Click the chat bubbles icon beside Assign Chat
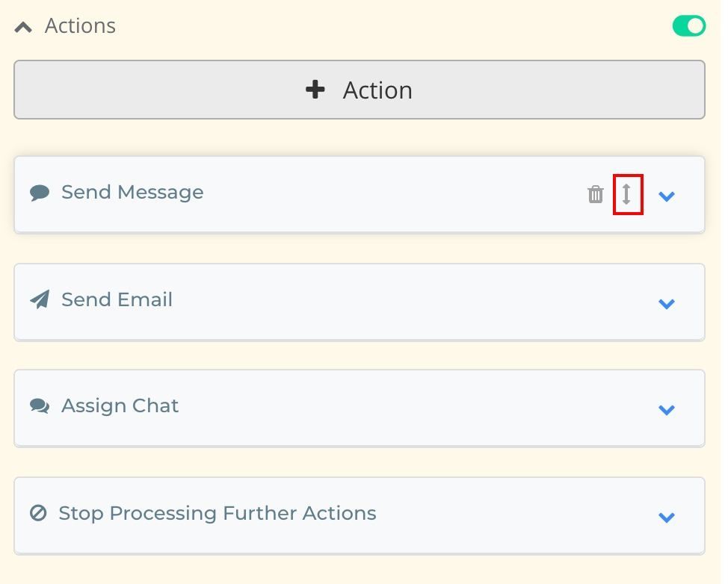The image size is (728, 584). (x=40, y=406)
